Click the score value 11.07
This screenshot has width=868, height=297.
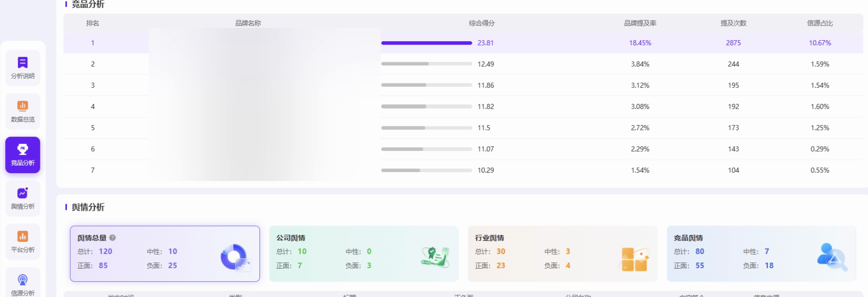click(486, 149)
